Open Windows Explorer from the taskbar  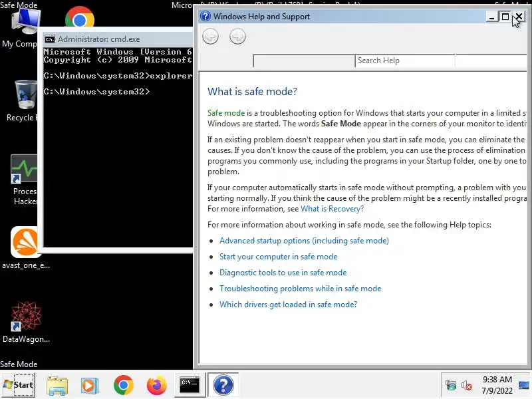(57, 386)
